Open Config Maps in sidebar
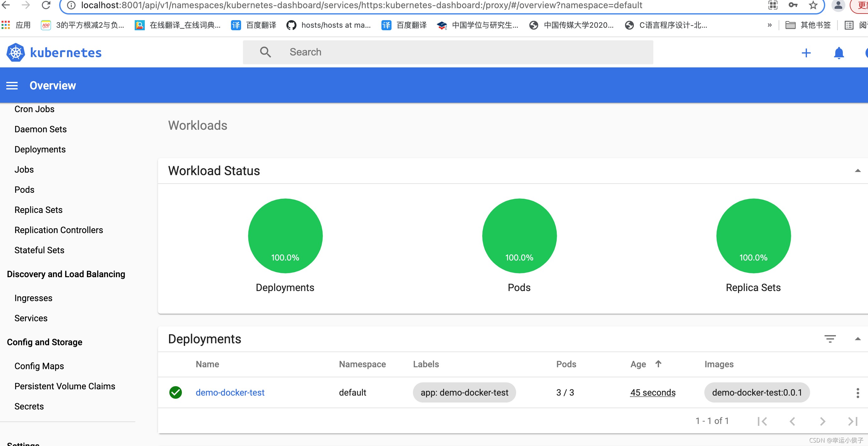The width and height of the screenshot is (868, 446). [39, 366]
